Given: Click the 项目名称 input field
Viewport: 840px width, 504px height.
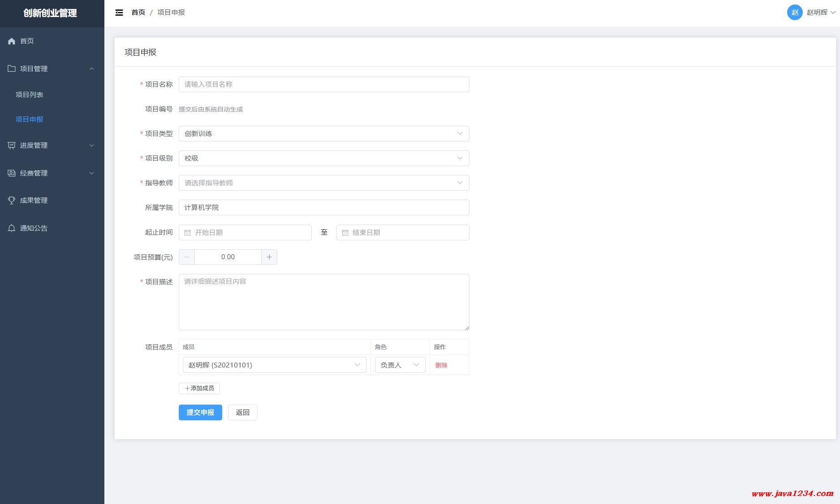Looking at the screenshot, I should [323, 84].
